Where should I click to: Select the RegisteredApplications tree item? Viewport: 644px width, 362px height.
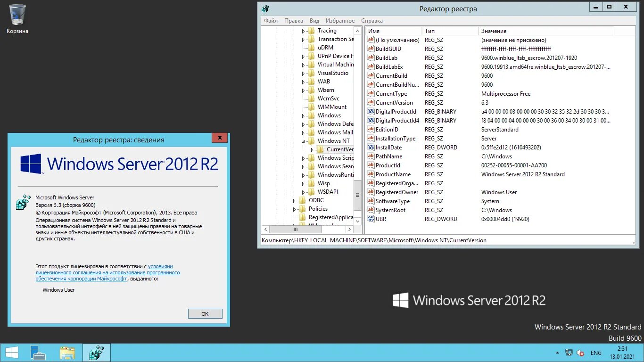pos(331,217)
